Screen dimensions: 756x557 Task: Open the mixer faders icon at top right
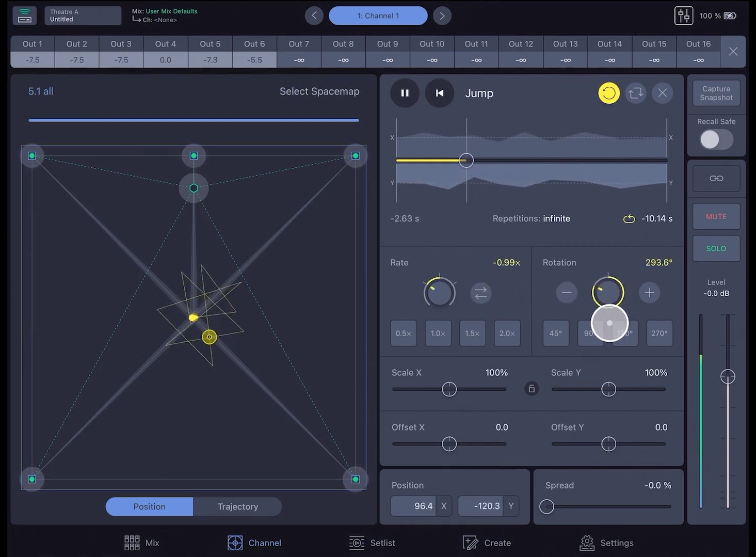point(683,15)
